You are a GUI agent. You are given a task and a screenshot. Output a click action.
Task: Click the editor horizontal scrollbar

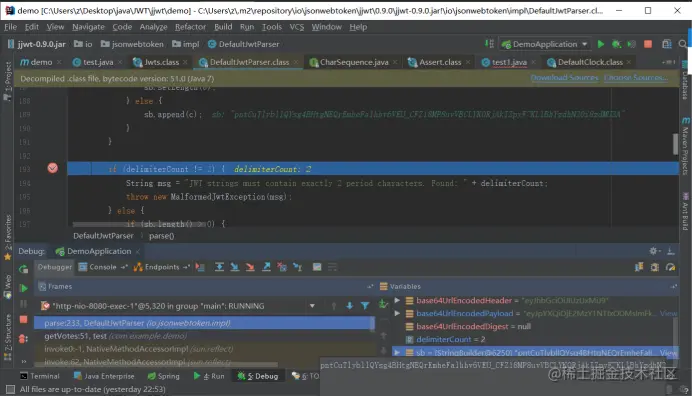coord(139,224)
